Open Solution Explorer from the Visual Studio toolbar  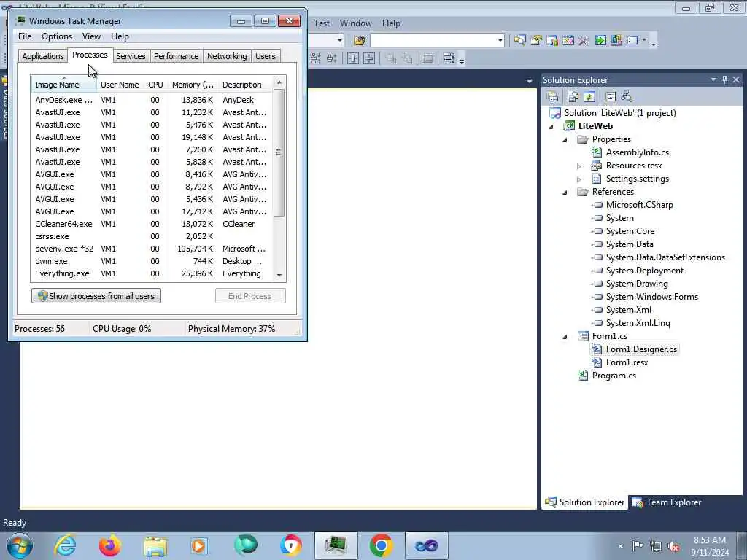[520, 41]
